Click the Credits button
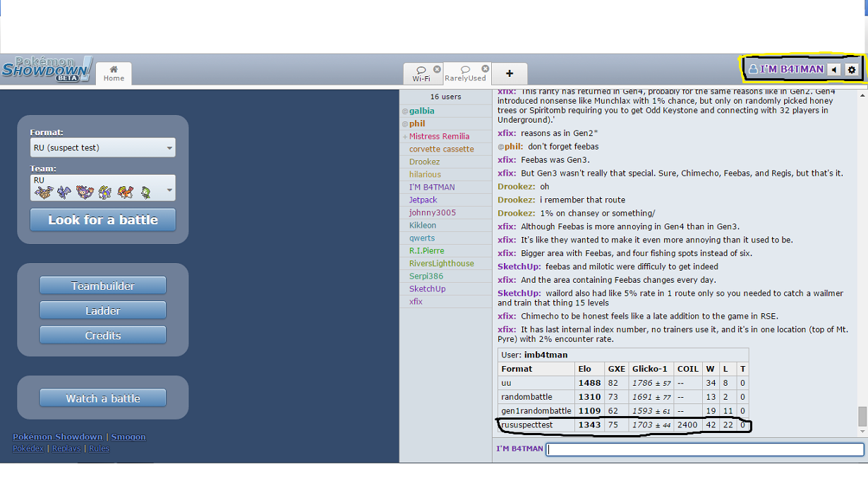 click(103, 336)
